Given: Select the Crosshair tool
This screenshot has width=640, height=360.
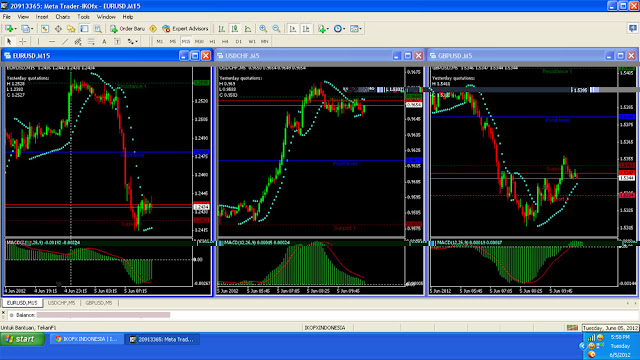Looking at the screenshot, I should (22, 41).
